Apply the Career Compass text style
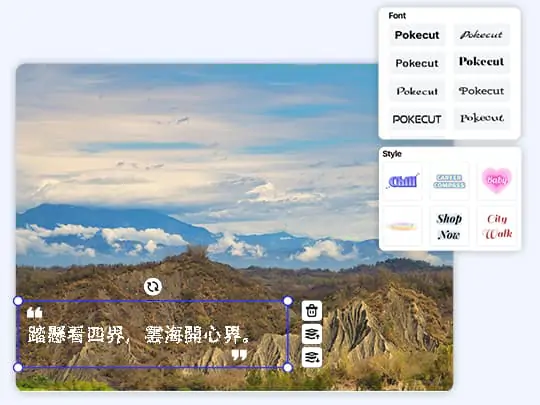This screenshot has height=405, width=540. (449, 181)
